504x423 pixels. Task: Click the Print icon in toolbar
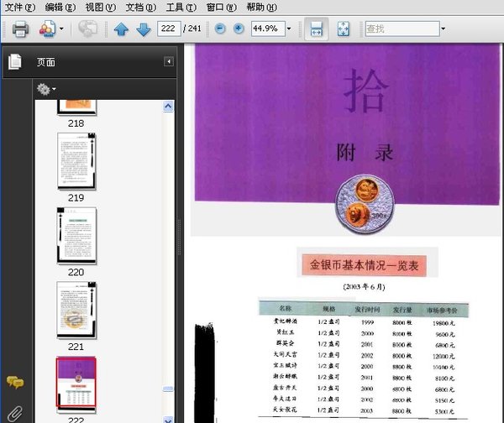click(20, 29)
